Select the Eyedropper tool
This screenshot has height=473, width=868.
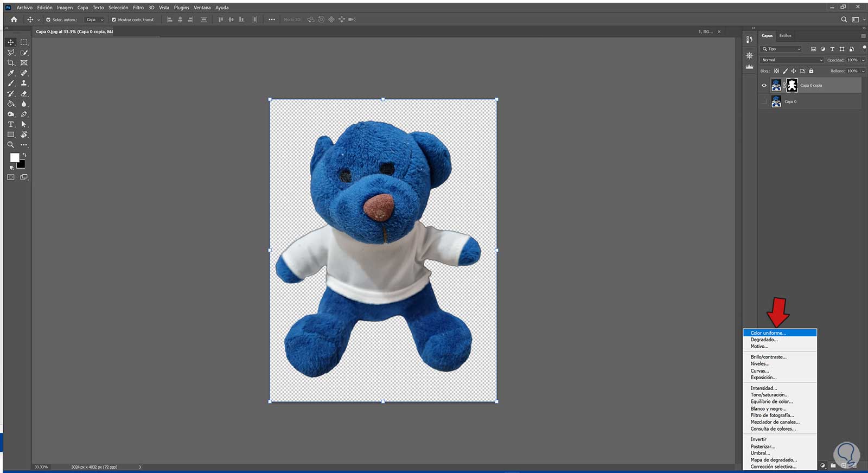tap(10, 73)
